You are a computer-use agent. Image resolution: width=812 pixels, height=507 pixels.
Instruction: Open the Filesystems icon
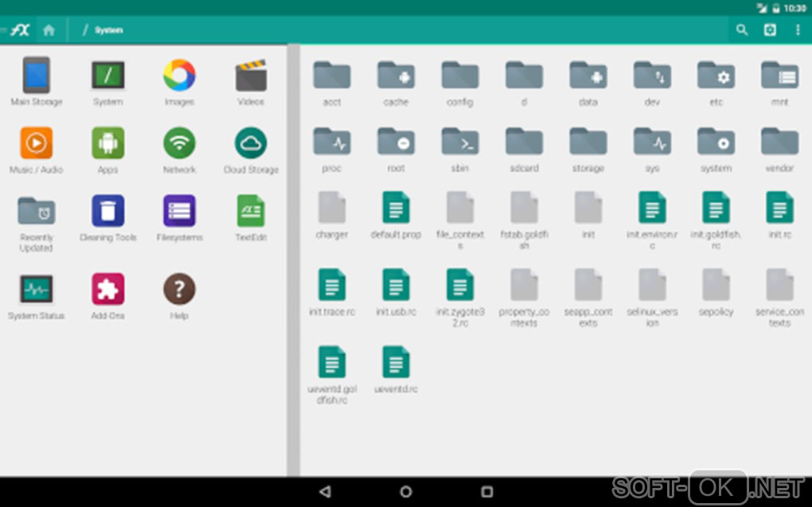179,212
